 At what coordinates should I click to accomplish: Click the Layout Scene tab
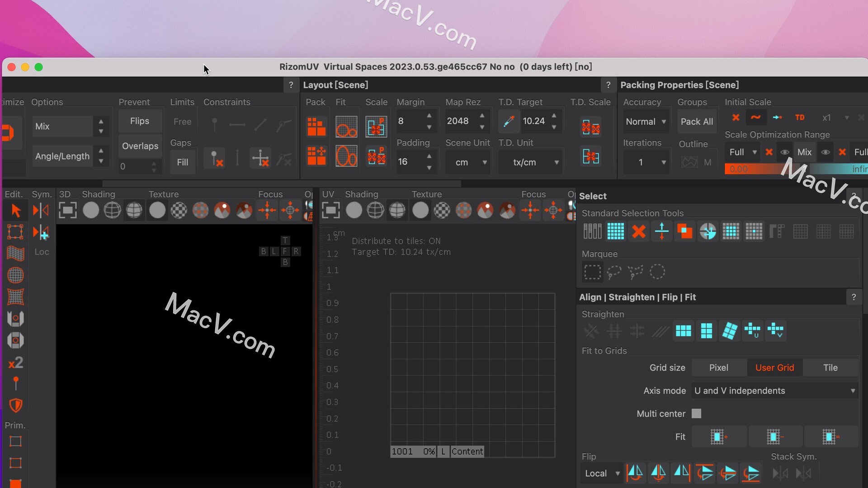pos(335,84)
